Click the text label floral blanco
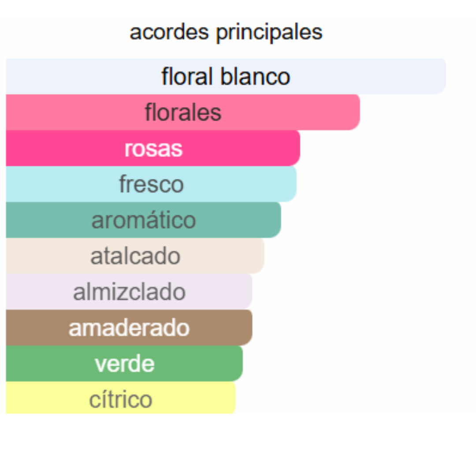 point(226,76)
